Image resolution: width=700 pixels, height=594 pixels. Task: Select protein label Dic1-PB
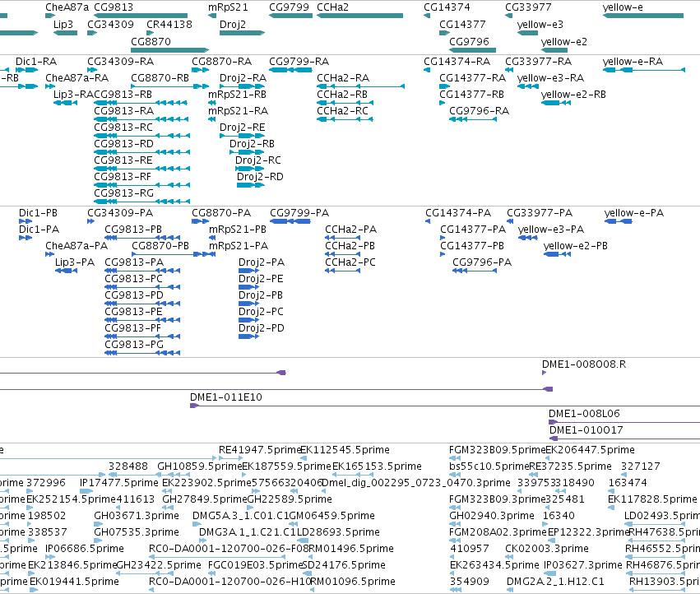(39, 212)
